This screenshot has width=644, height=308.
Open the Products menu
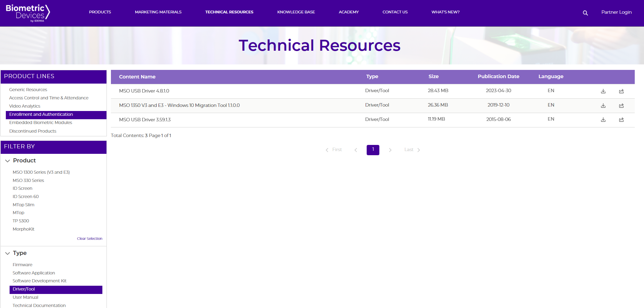100,12
